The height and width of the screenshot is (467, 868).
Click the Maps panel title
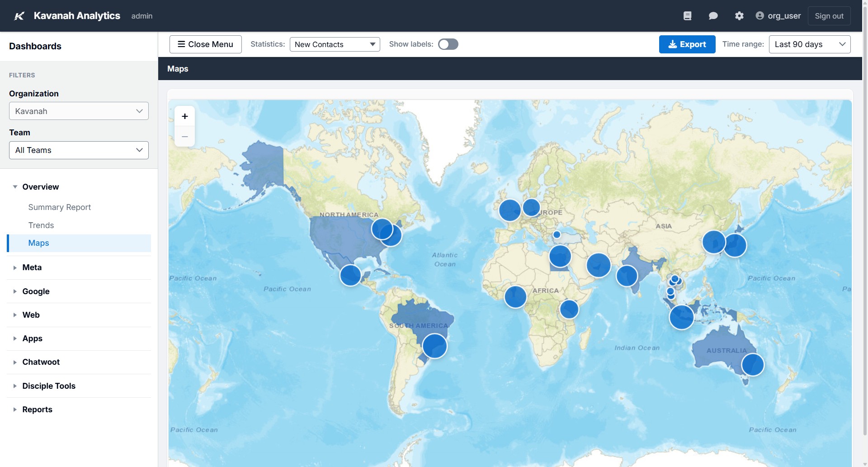tap(178, 69)
